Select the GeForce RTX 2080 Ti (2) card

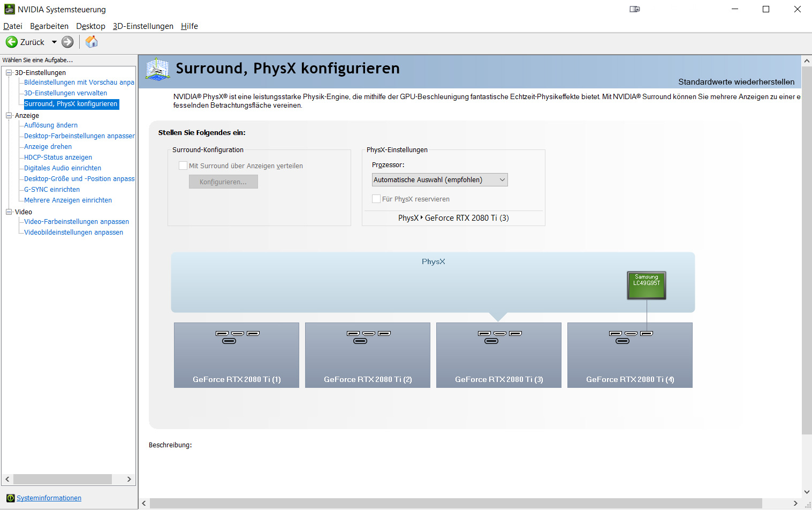coord(368,355)
